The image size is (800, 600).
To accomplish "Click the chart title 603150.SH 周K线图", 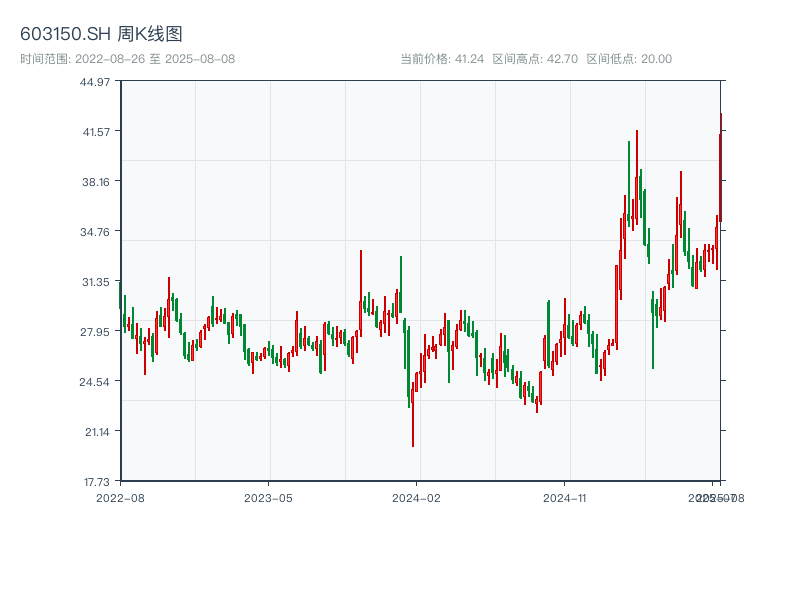I will tap(101, 34).
